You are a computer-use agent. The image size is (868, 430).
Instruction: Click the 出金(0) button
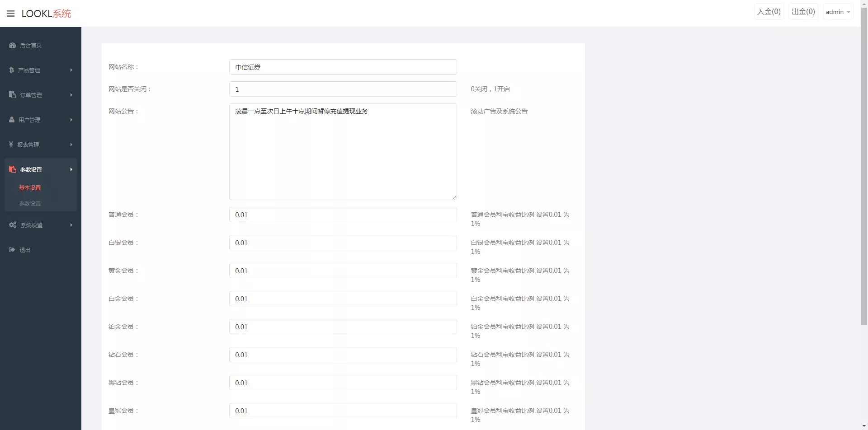coord(803,11)
